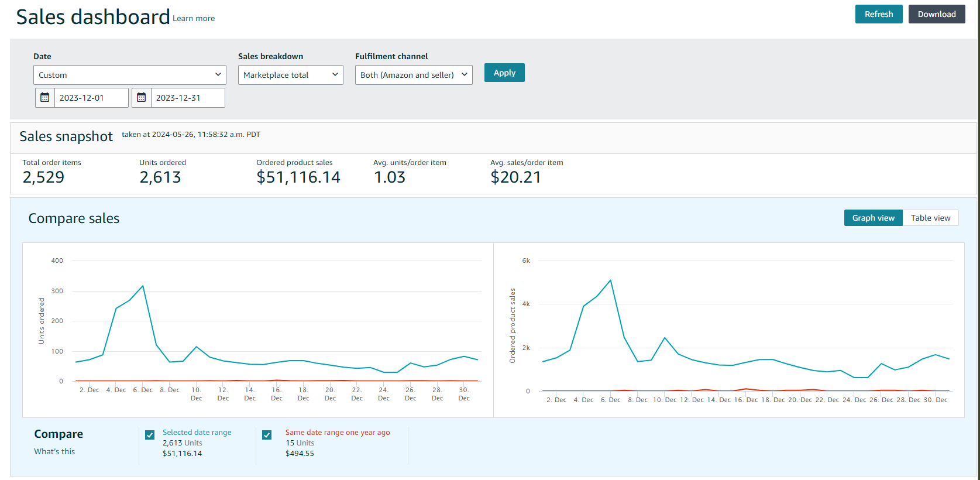Expand the Fulfilment channel dropdown
The width and height of the screenshot is (980, 480).
pos(413,75)
